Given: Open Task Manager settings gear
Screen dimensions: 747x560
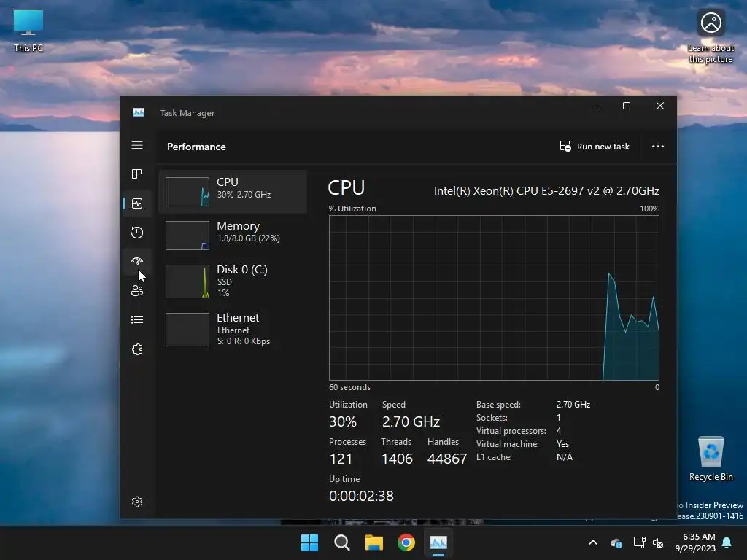Looking at the screenshot, I should [137, 502].
